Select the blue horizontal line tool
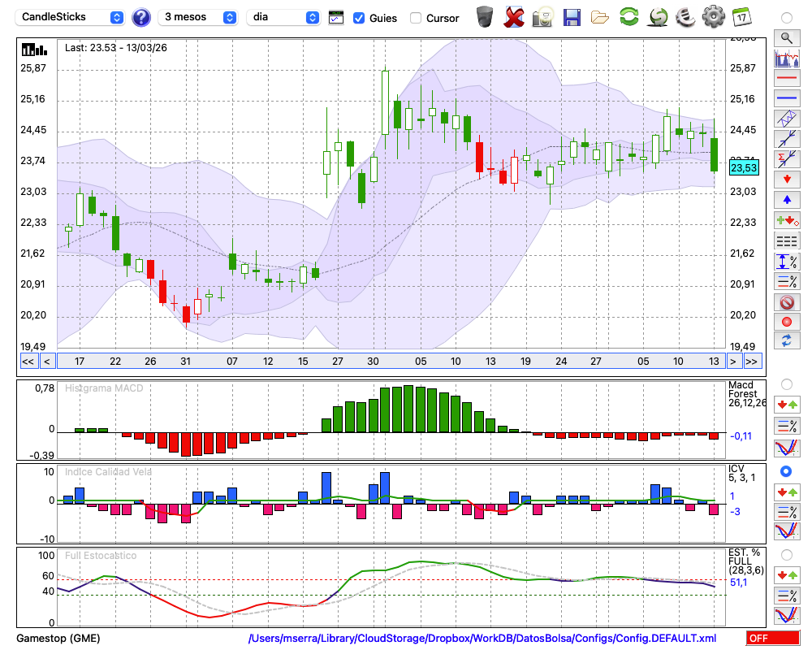Screen dimensions: 812x650 point(786,98)
